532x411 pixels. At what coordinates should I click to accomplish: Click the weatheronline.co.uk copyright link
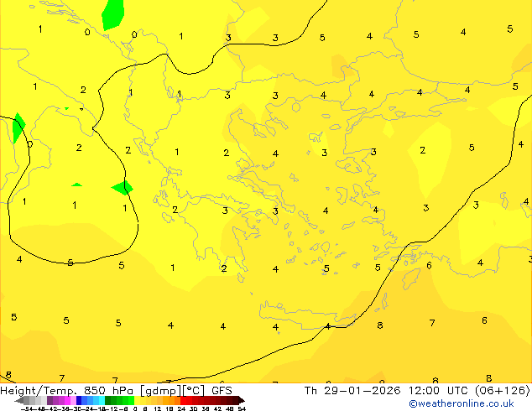click(462, 403)
